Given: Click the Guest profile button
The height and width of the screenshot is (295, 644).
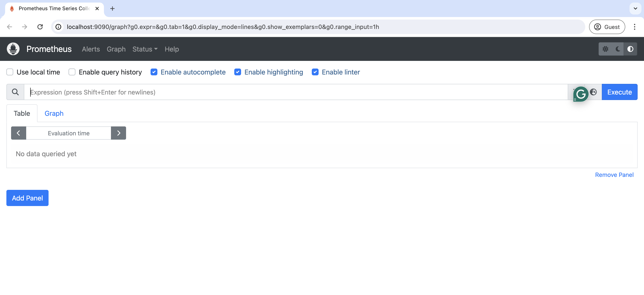Looking at the screenshot, I should coord(607,27).
